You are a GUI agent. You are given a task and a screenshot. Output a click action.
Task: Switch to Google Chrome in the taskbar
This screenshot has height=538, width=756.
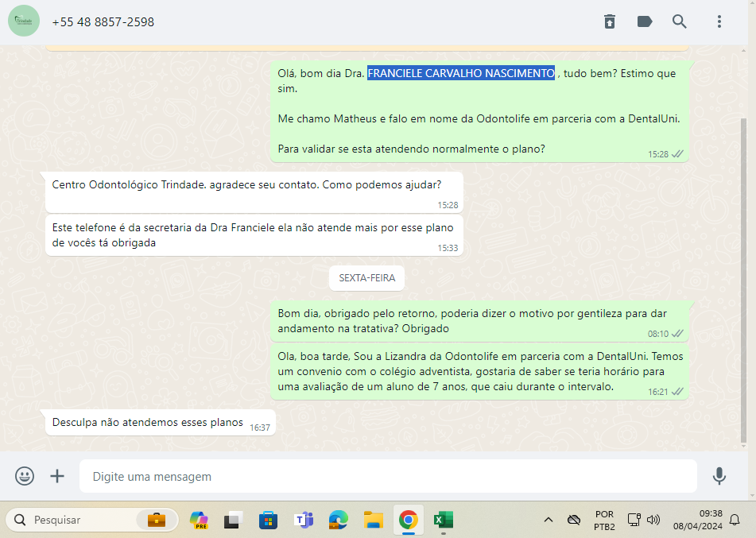click(x=409, y=521)
